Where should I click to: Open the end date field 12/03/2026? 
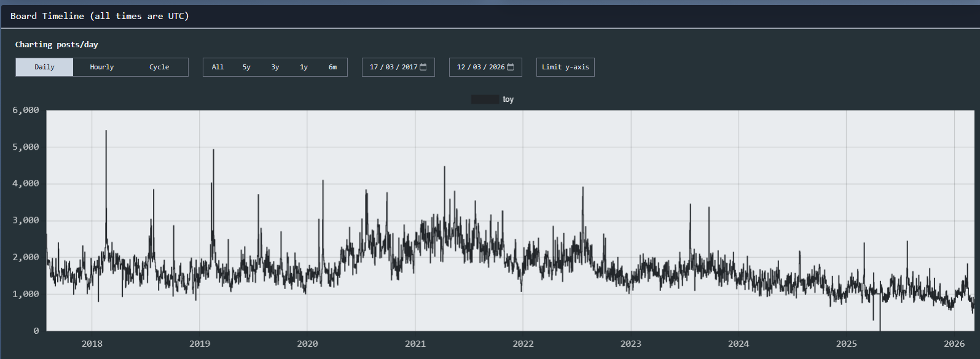pyautogui.click(x=485, y=67)
